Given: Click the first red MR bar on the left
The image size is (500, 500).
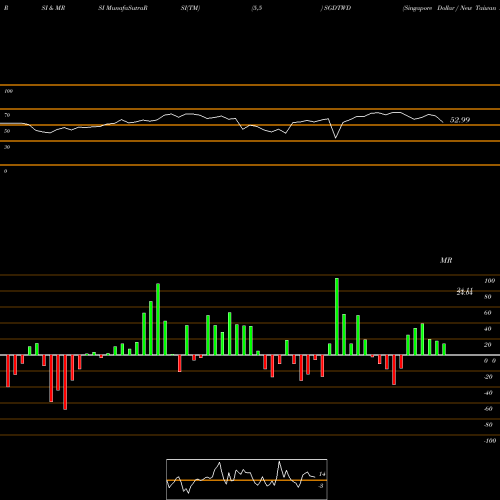Looking at the screenshot, I should pos(8,371).
